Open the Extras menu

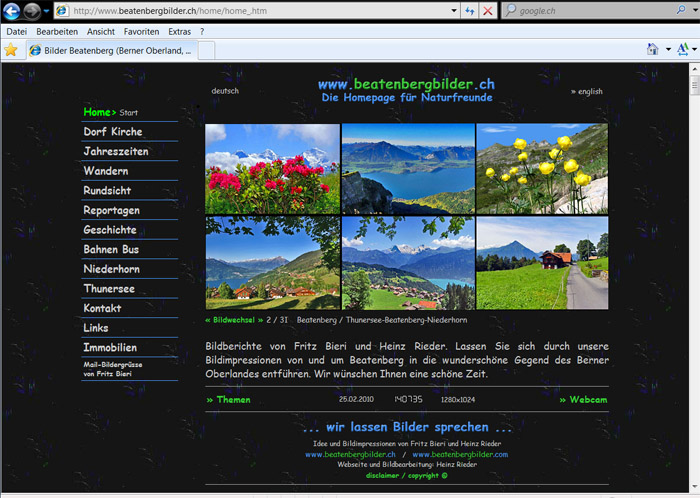179,32
